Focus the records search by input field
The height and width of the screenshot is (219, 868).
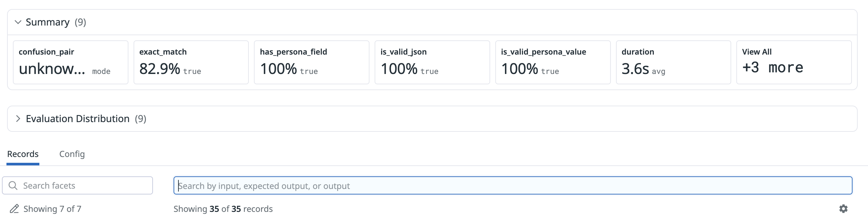[512, 186]
